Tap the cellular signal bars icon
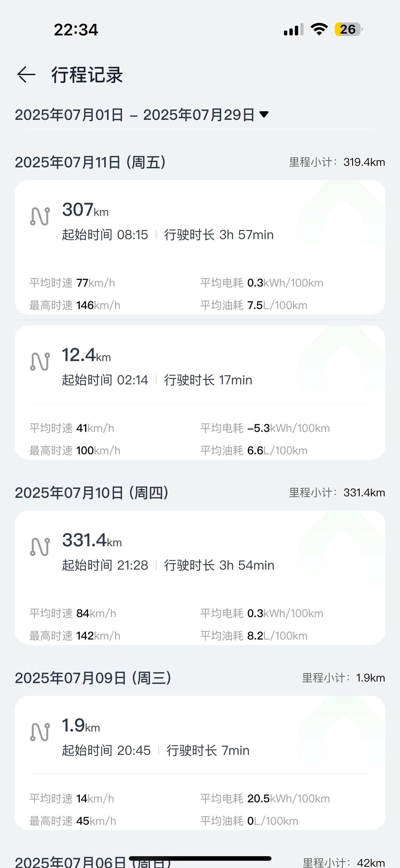 click(x=293, y=30)
